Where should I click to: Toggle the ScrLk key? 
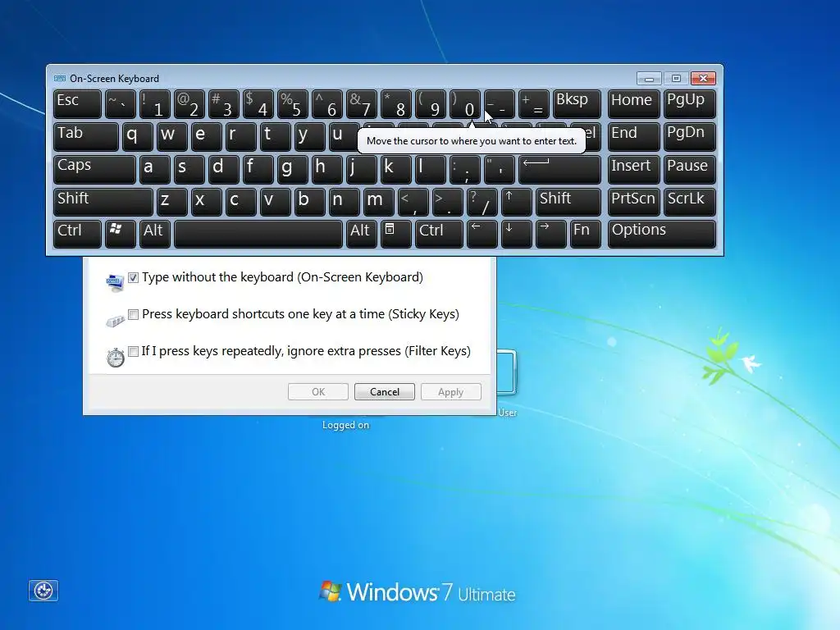coord(689,202)
